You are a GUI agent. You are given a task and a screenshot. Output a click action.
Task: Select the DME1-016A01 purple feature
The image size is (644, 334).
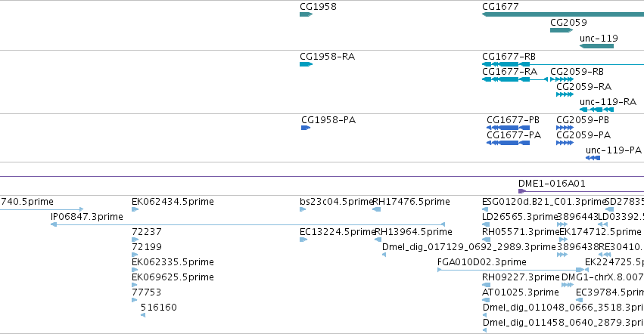click(x=581, y=191)
